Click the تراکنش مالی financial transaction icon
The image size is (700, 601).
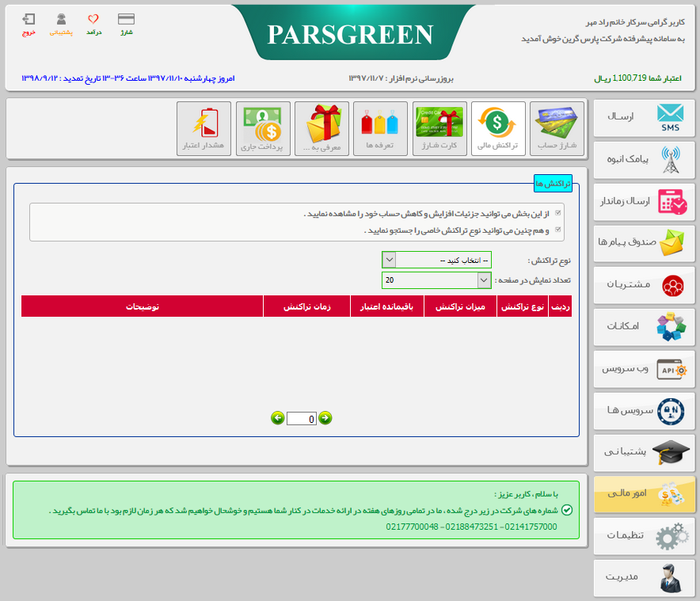(x=498, y=128)
